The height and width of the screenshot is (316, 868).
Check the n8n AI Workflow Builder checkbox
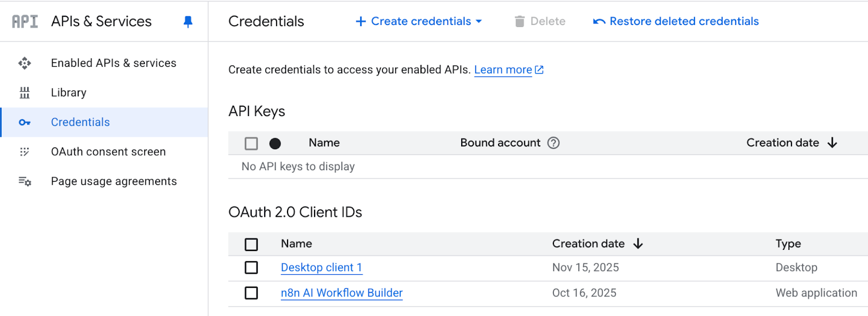pyautogui.click(x=251, y=293)
